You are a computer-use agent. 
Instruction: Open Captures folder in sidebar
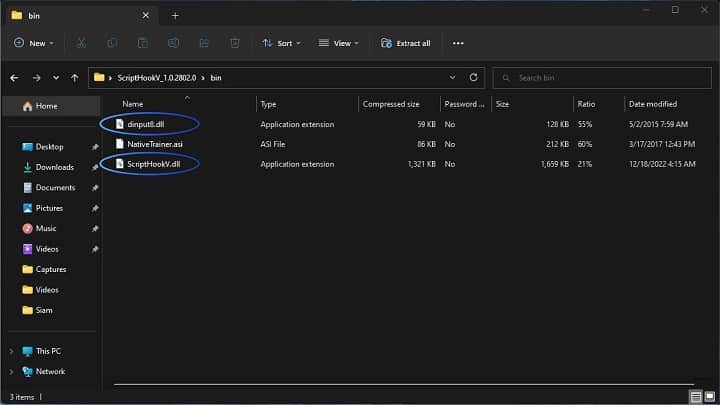(x=51, y=269)
